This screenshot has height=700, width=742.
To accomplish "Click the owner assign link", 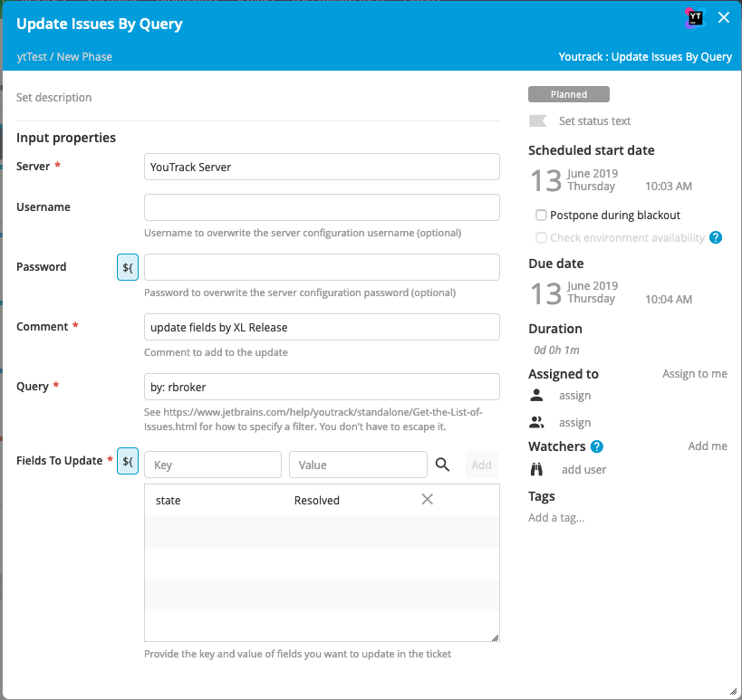I will (x=575, y=396).
